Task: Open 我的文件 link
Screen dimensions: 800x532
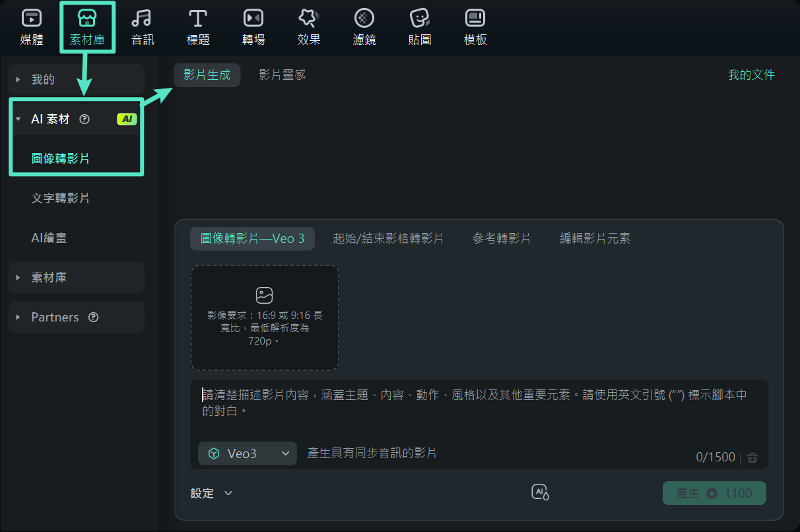Action: coord(752,75)
